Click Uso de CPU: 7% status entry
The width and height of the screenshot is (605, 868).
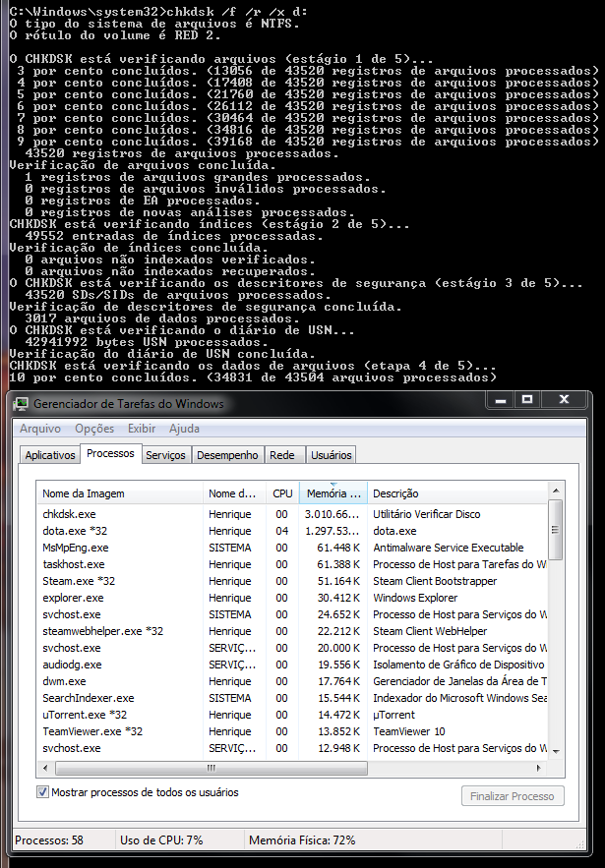[160, 840]
